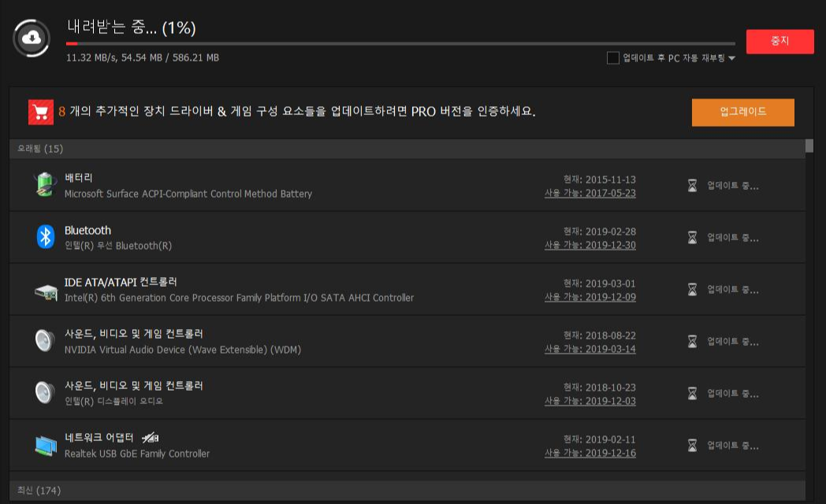The width and height of the screenshot is (826, 504).
Task: Click the red 중지 stop button
Action: pyautogui.click(x=779, y=42)
